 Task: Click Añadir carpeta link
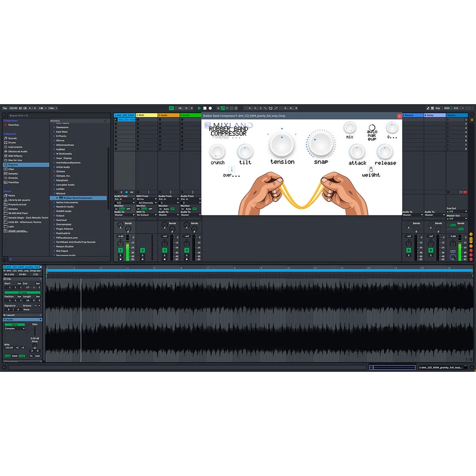click(x=18, y=231)
